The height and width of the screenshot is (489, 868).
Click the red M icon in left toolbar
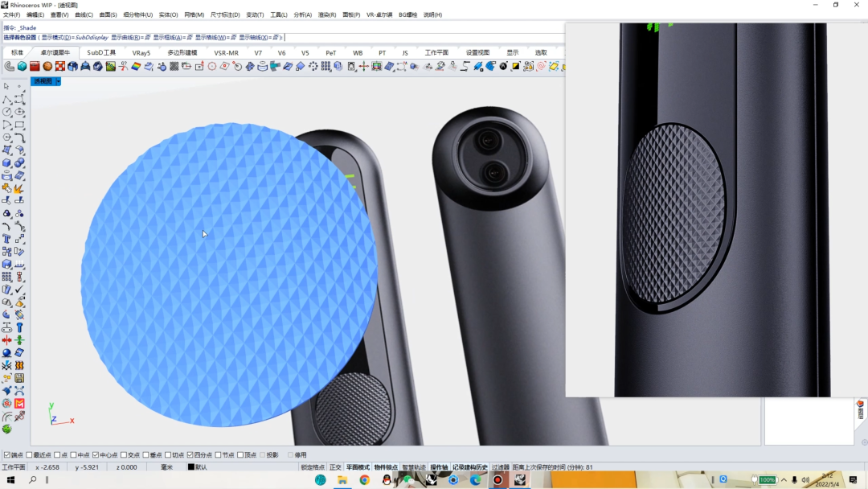(x=19, y=403)
